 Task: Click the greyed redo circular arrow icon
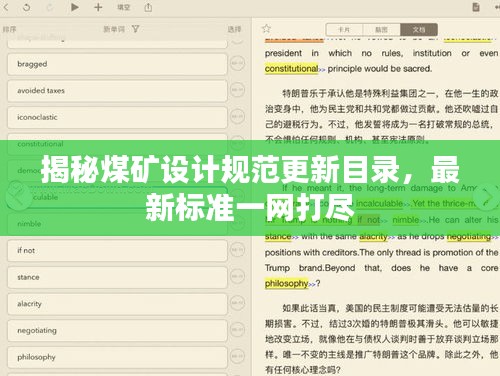point(50,7)
